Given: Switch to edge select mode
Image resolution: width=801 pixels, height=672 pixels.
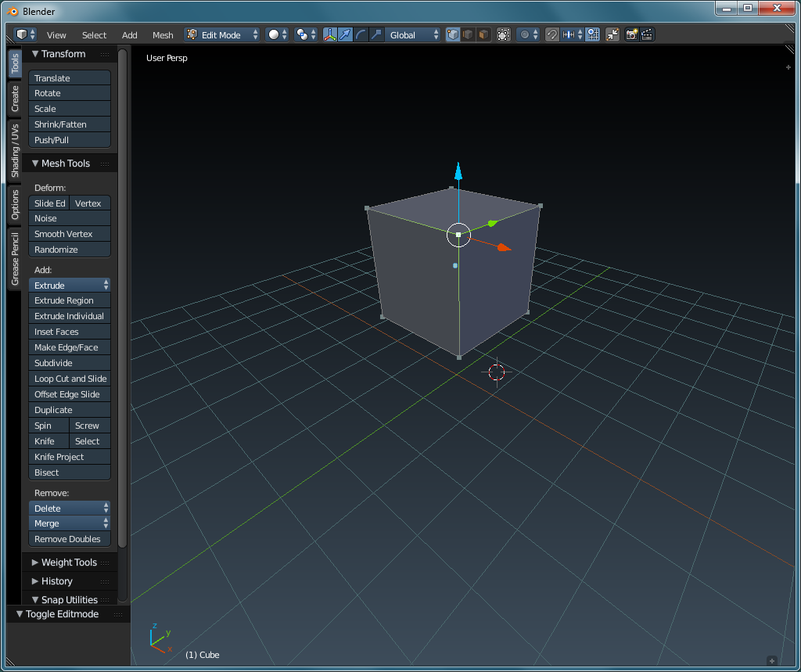Looking at the screenshot, I should [468, 34].
